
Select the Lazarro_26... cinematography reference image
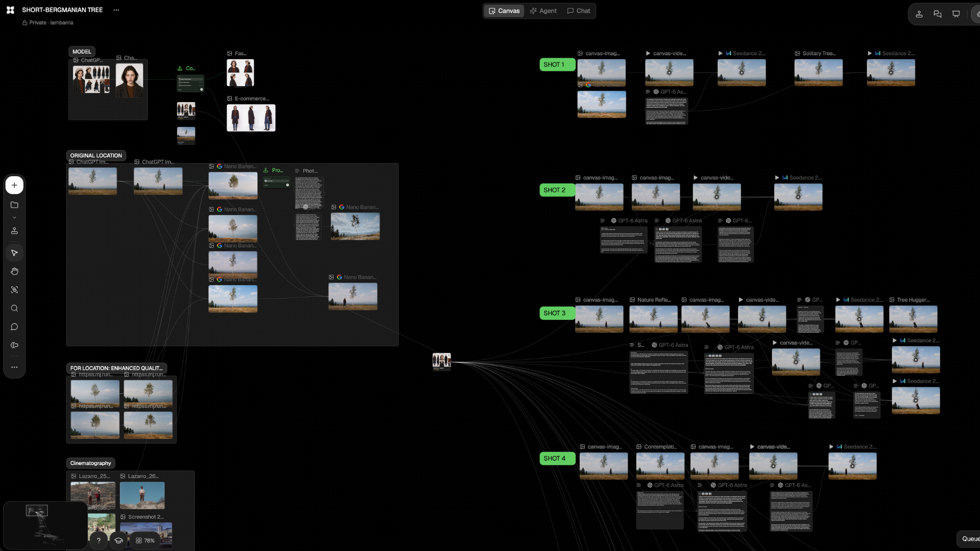click(x=142, y=495)
